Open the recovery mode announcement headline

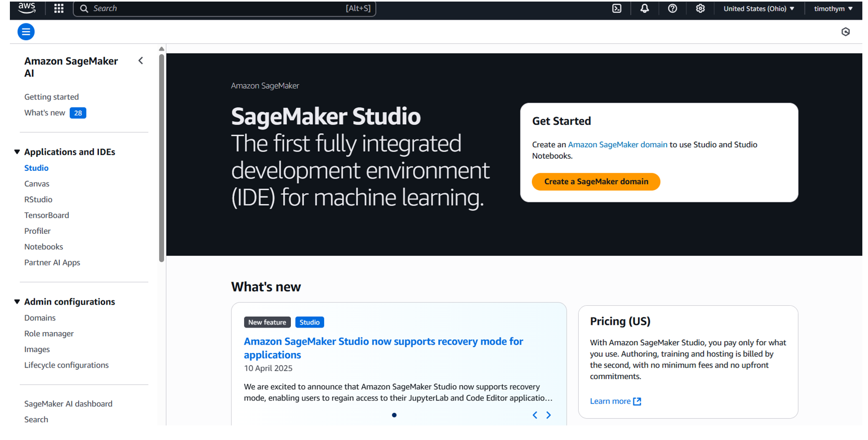384,348
